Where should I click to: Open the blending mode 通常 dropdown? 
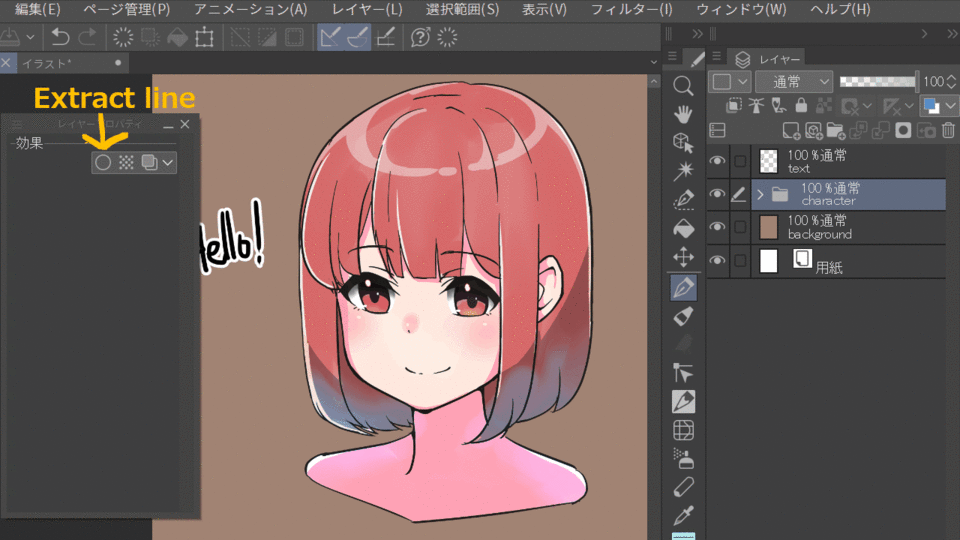pos(794,81)
